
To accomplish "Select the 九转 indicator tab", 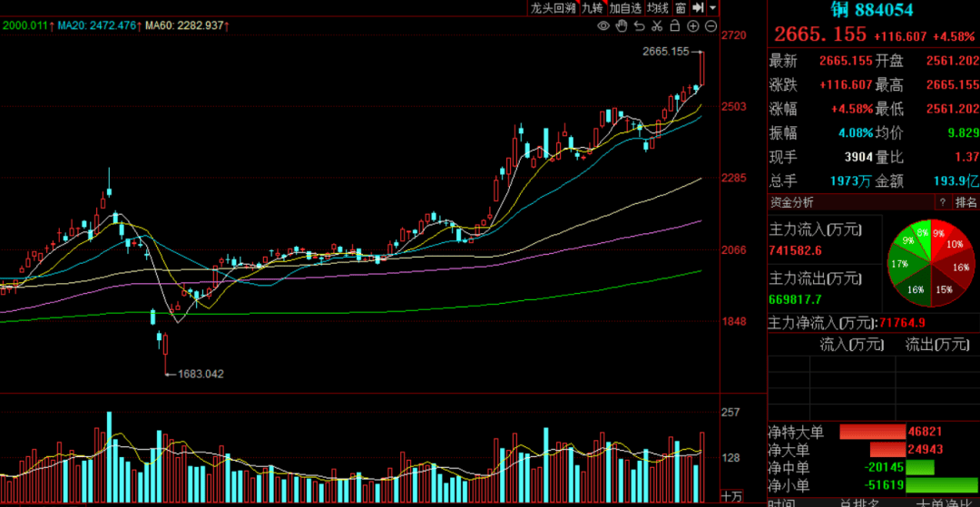I will [x=592, y=7].
